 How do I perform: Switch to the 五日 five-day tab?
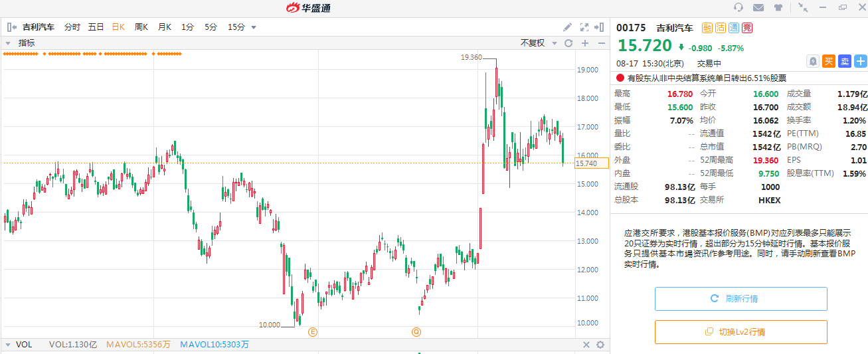[x=96, y=27]
